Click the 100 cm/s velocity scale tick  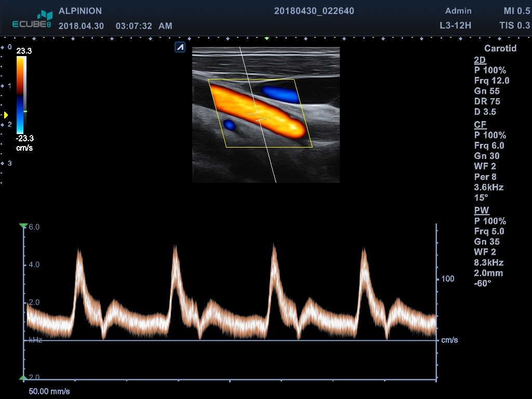pos(447,279)
